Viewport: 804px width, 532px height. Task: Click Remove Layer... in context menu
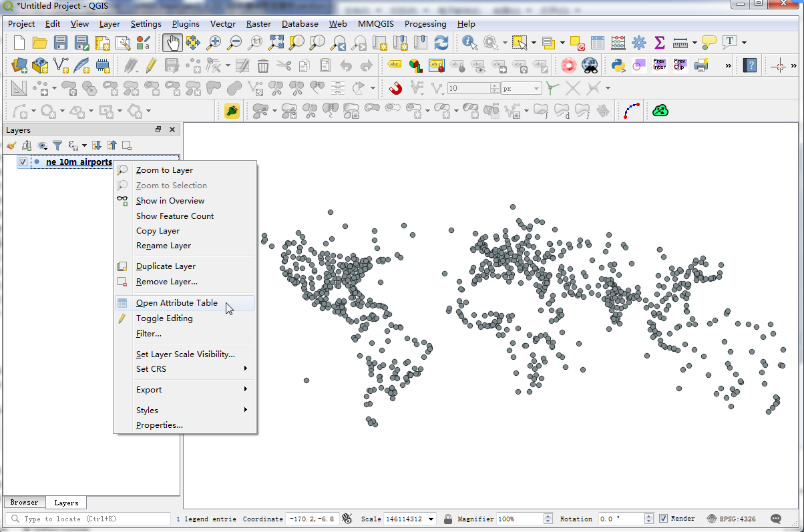click(185, 282)
